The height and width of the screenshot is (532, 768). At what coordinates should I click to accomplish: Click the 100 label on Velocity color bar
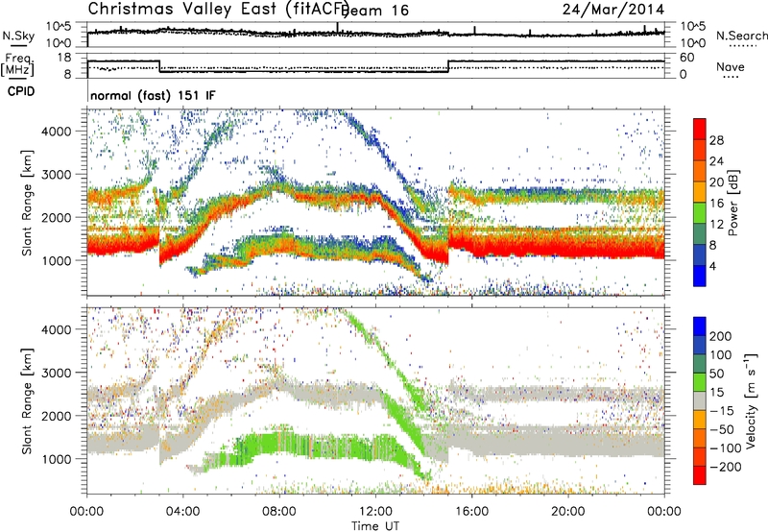(x=721, y=354)
